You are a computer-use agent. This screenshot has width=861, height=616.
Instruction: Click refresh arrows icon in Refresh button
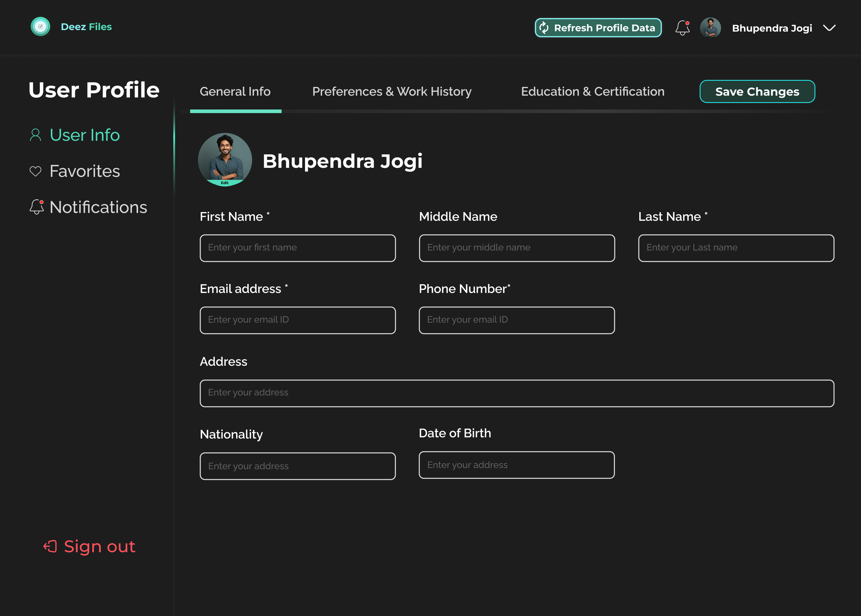pyautogui.click(x=544, y=28)
